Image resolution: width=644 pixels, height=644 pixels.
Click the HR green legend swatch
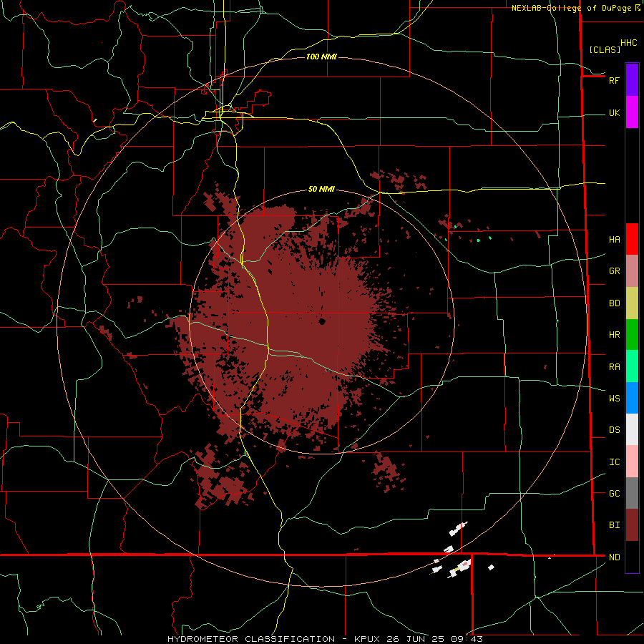click(632, 335)
